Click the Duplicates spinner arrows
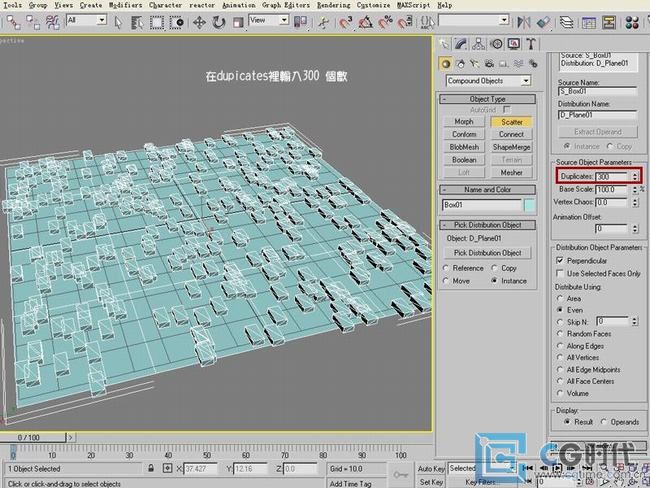This screenshot has height=488, width=650. (635, 177)
